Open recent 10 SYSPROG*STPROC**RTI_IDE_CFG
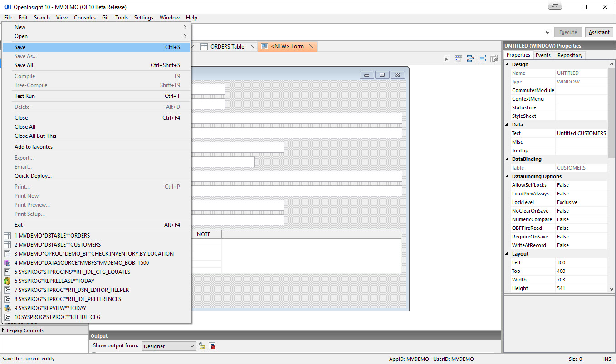The width and height of the screenshot is (616, 364). (x=96, y=317)
